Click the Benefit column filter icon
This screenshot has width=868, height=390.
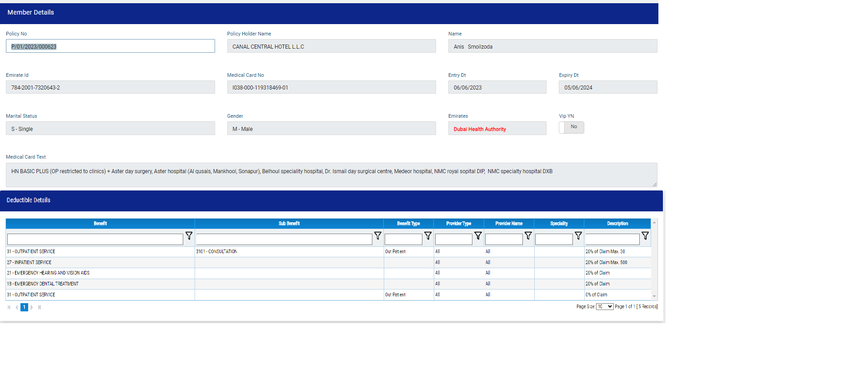tap(189, 236)
